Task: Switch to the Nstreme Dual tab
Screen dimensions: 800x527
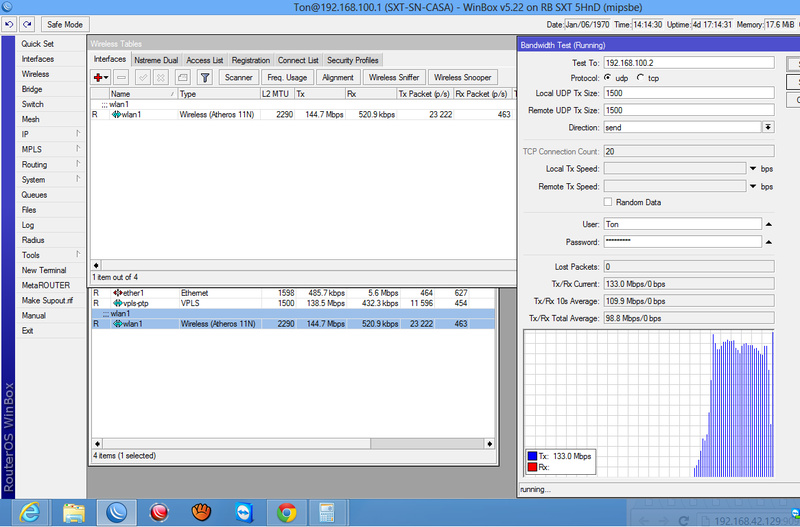Action: [x=156, y=60]
